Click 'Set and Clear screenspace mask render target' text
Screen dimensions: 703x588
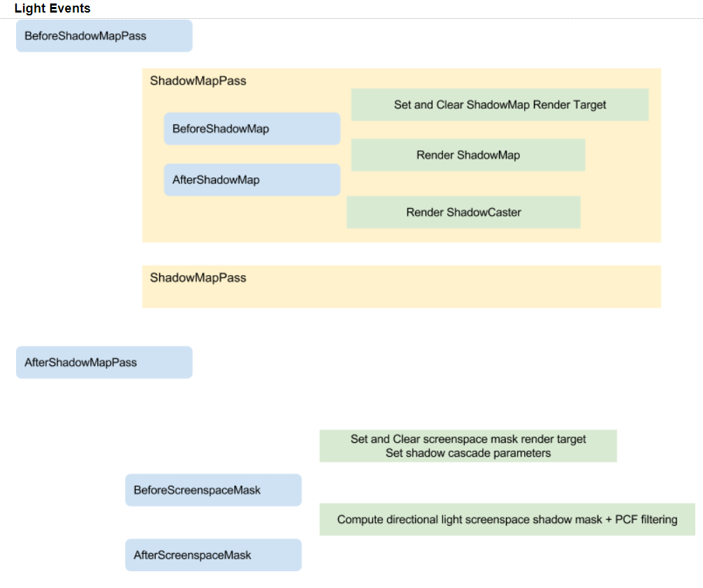coord(468,439)
